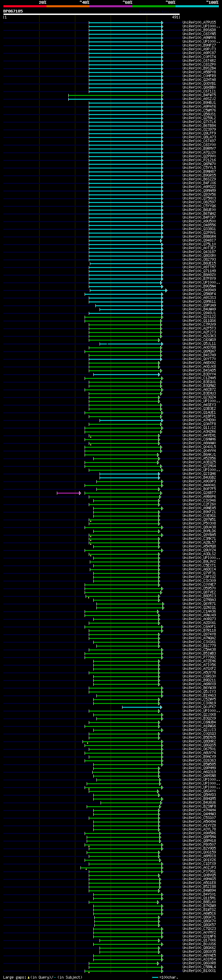Select hit UniRef100_Q0YT70

199,359
